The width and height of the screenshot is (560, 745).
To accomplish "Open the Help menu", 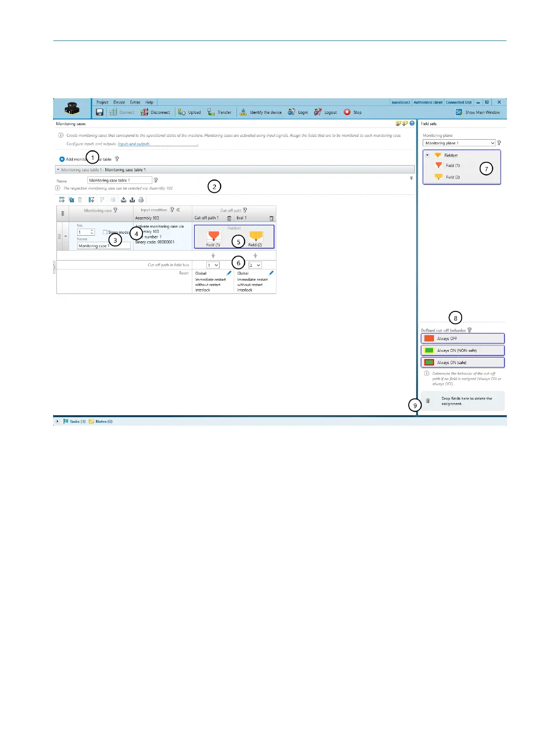I will 149,102.
